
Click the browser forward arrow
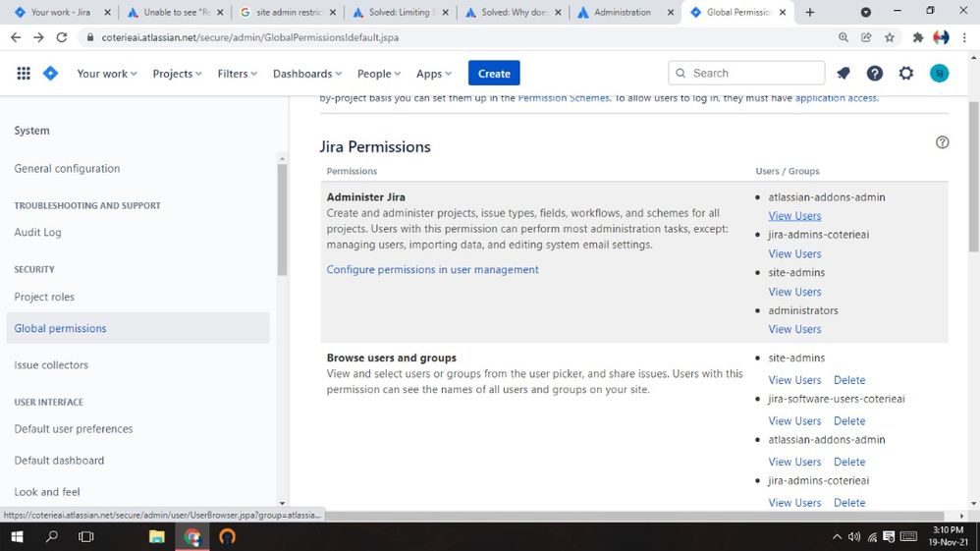coord(38,37)
